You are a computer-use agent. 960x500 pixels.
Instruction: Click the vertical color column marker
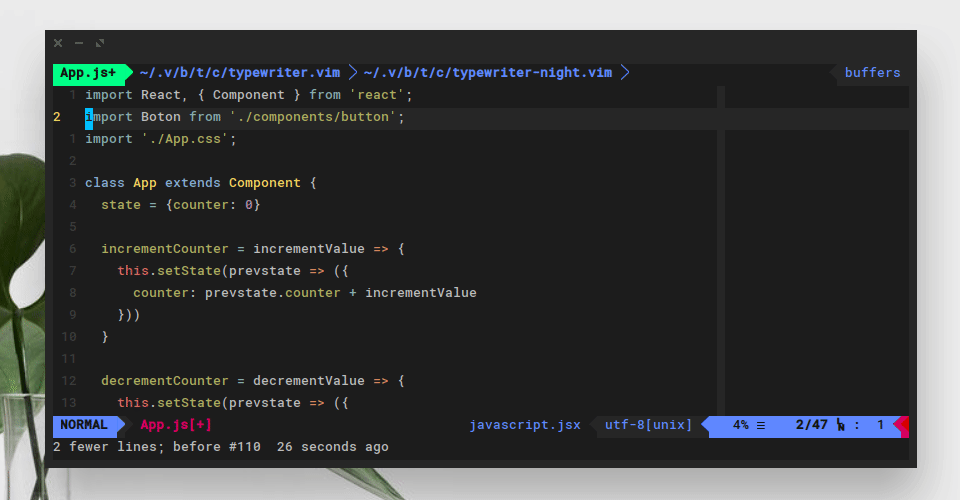click(721, 251)
